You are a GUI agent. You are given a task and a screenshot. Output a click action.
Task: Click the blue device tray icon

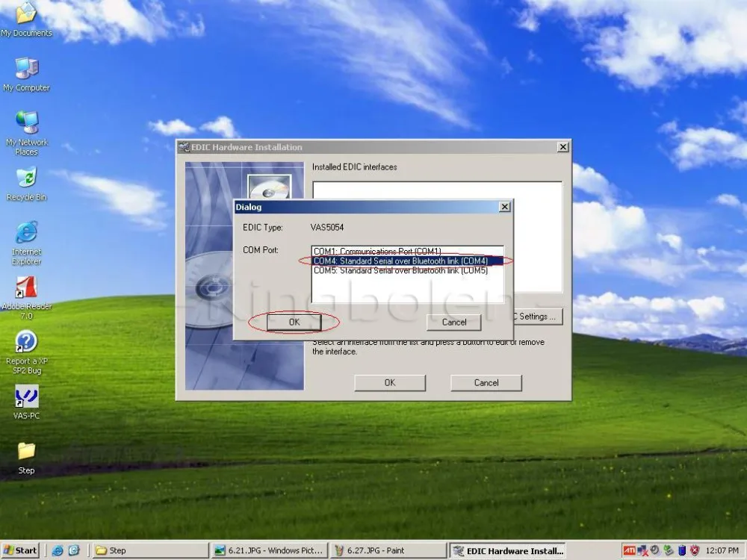[x=682, y=550]
